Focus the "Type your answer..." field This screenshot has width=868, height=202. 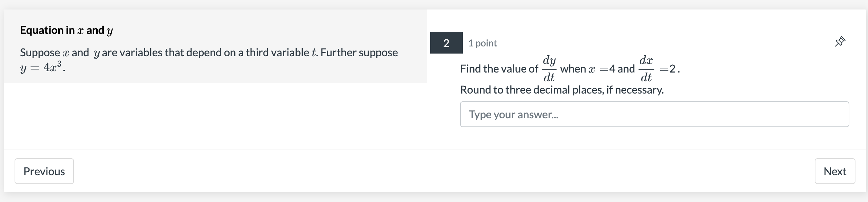point(654,114)
